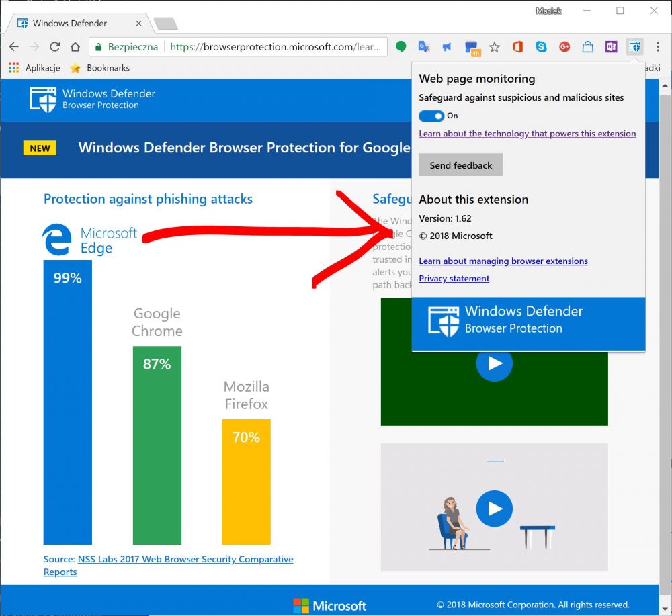Click the green 87% Chrome bar
The height and width of the screenshot is (616, 672).
(157, 445)
